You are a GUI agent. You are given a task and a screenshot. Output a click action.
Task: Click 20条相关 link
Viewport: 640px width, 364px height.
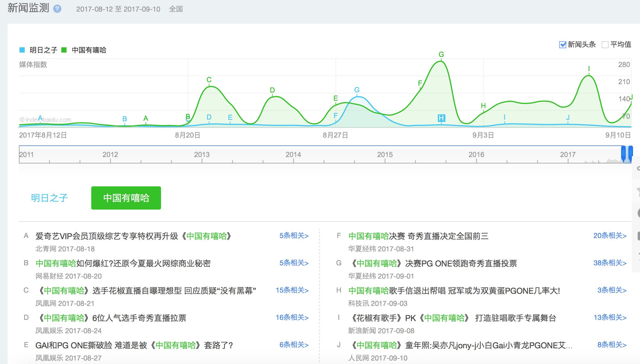[x=610, y=235]
